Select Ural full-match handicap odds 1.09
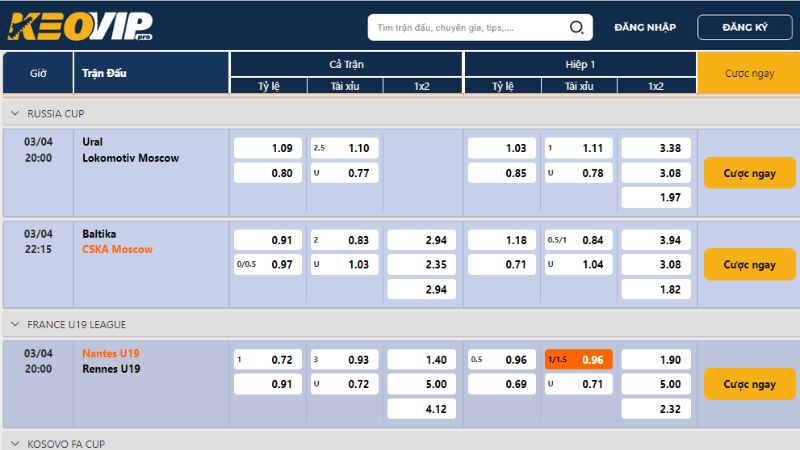800x450 pixels. coord(267,148)
